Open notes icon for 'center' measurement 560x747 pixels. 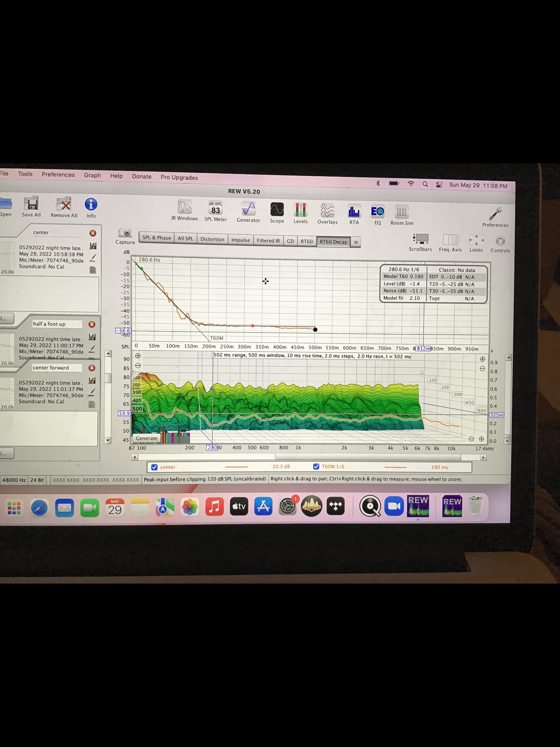93,270
